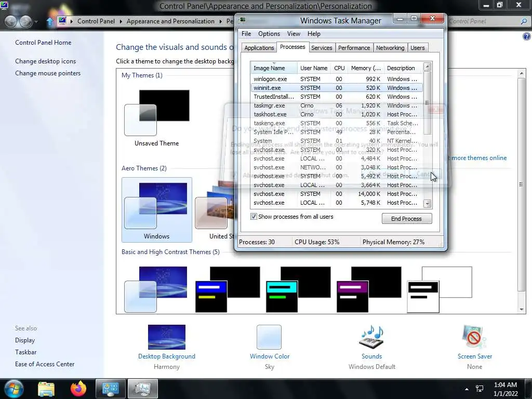532x399 pixels.
Task: Open Change mouse pointers link
Action: coord(48,73)
